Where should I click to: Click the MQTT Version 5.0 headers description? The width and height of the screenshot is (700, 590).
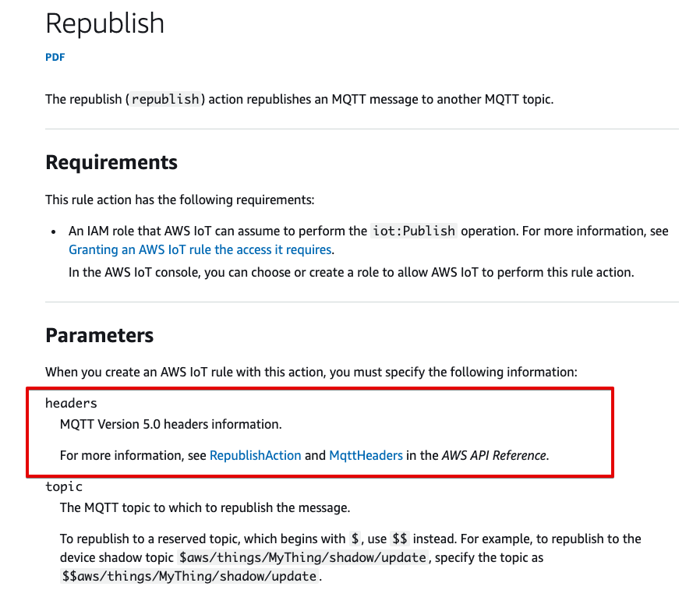pyautogui.click(x=171, y=424)
